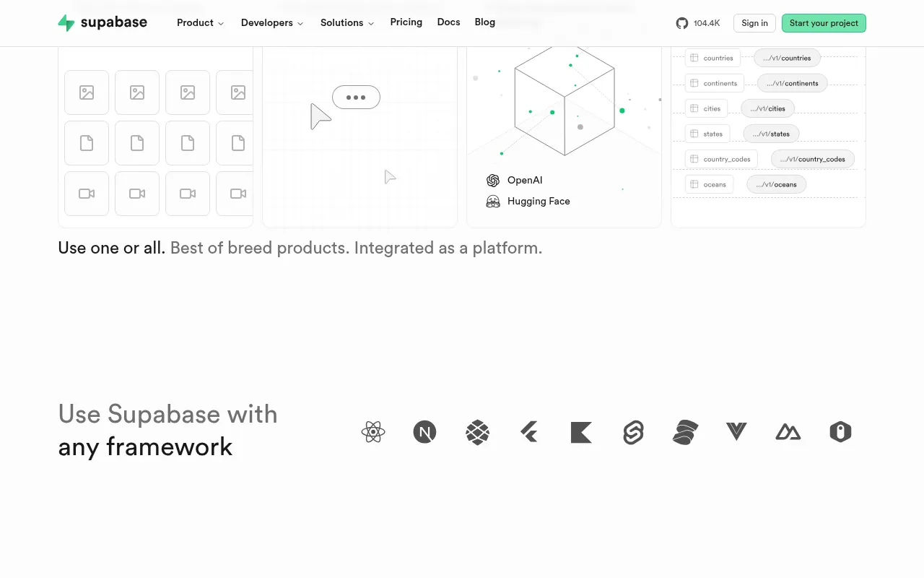Go to the Pricing page
Screen dimensions: 924x578
point(406,22)
